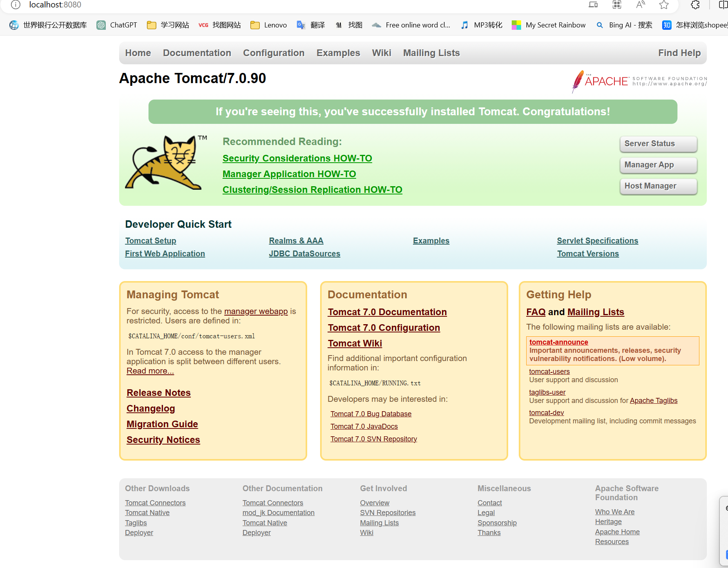
Task: Open Examples in the top navigation bar
Action: (x=338, y=53)
